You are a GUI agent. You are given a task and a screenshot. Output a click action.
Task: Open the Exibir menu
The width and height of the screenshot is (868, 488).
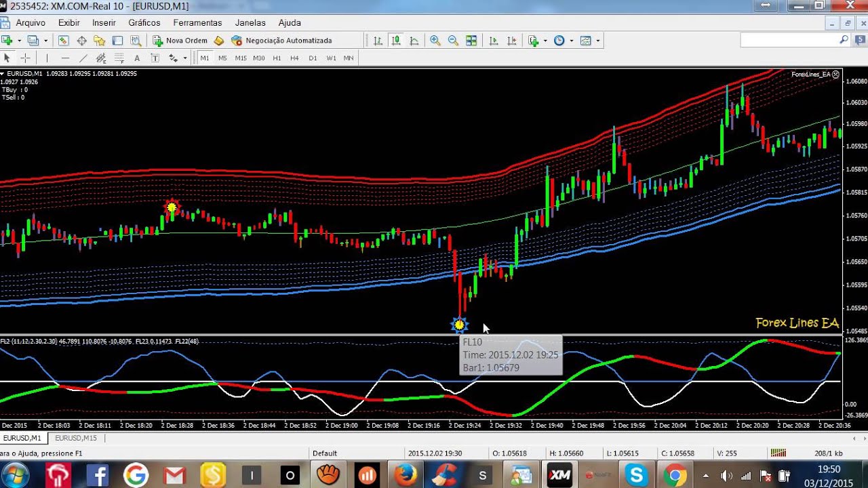click(69, 22)
